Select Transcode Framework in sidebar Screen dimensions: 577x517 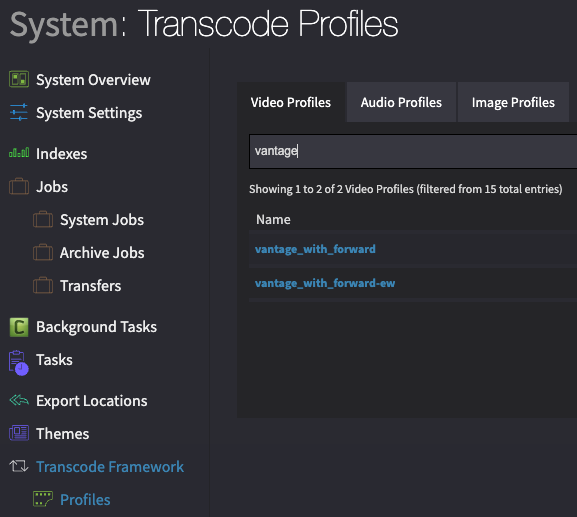[x=110, y=467]
